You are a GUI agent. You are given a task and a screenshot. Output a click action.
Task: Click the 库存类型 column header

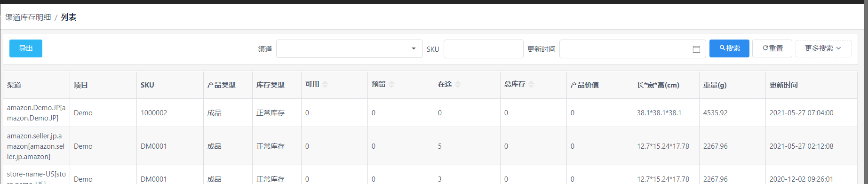pos(277,85)
